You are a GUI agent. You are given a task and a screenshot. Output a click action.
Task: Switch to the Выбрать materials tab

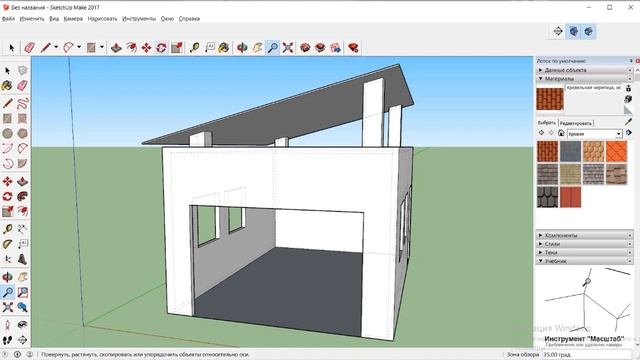[x=547, y=122]
